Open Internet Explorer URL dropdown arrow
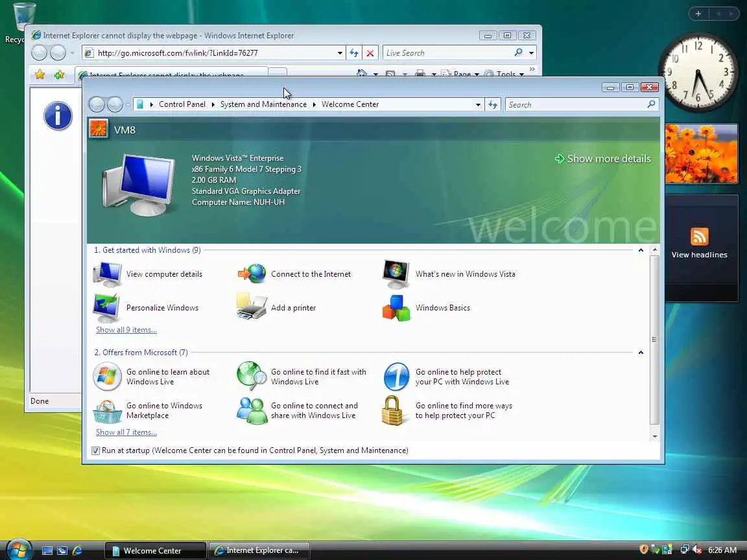This screenshot has height=560, width=747. tap(340, 53)
